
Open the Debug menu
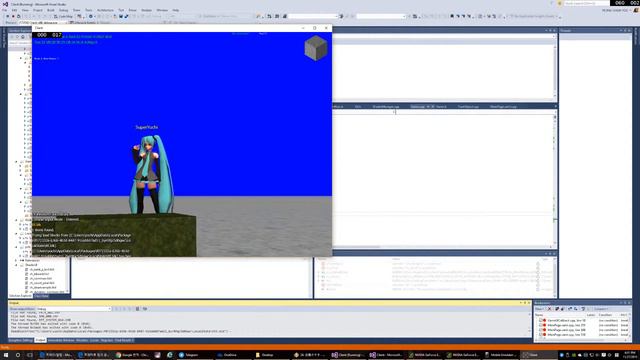tap(64, 10)
